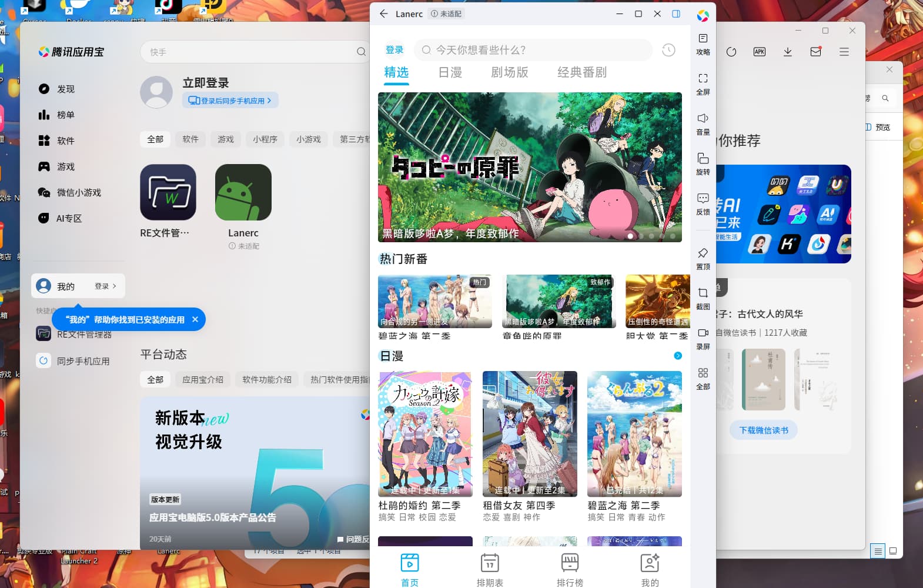Click 我的 登录 button in sidebar
This screenshot has width=923, height=588.
click(78, 286)
